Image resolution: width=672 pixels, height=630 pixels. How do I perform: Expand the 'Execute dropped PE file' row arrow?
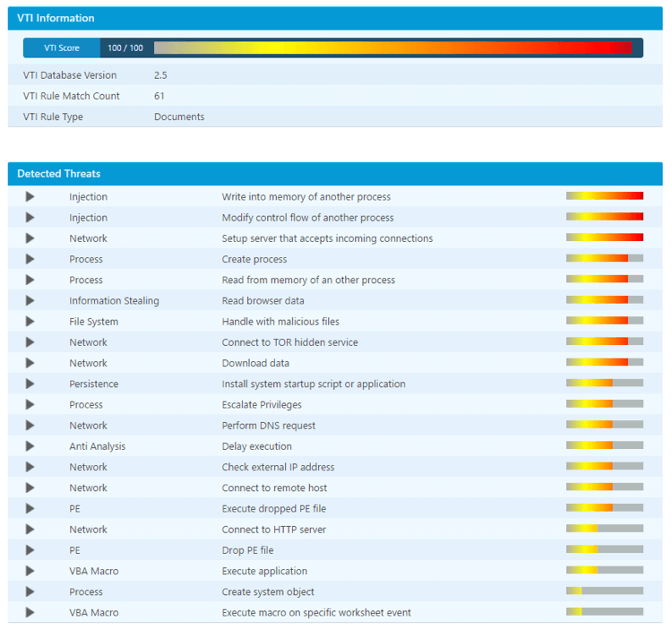coord(30,508)
